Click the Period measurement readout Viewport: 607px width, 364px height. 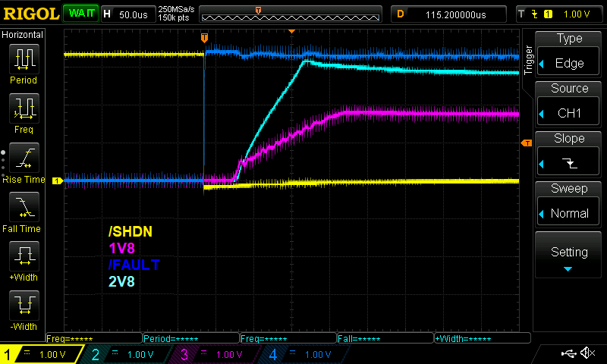(x=191, y=339)
